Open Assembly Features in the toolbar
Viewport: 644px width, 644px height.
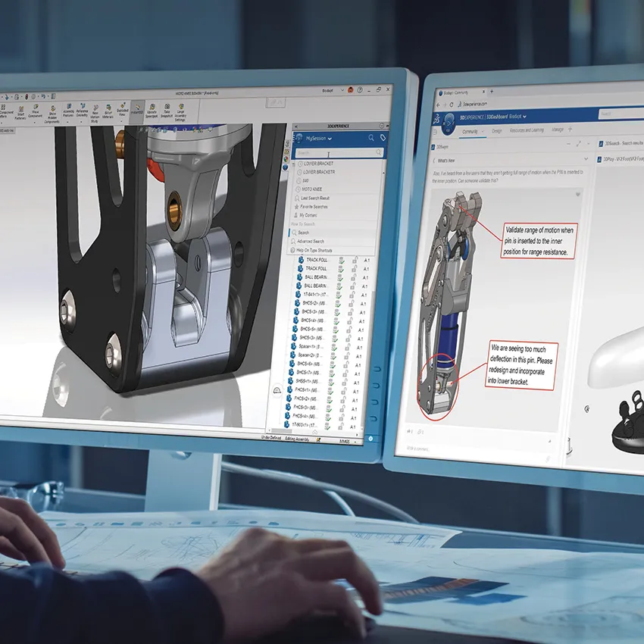[x=68, y=106]
